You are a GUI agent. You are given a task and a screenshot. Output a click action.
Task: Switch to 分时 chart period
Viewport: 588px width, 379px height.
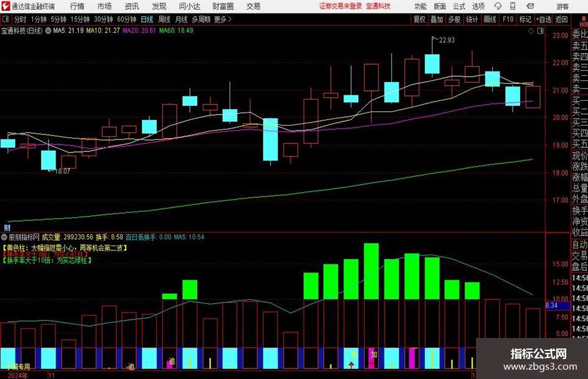[21, 19]
